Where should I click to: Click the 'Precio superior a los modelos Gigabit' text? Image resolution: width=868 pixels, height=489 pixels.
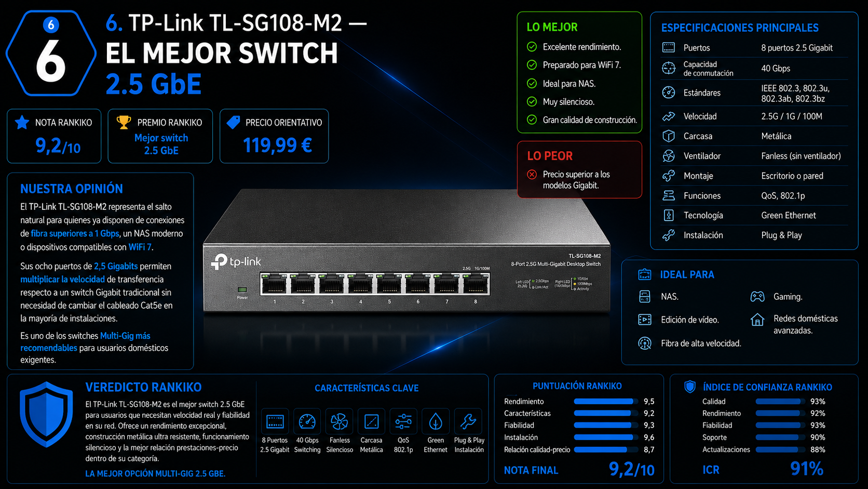point(576,180)
